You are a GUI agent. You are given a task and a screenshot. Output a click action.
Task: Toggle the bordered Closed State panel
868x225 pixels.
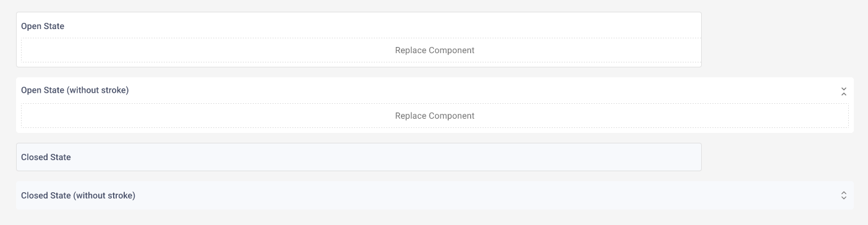pos(359,157)
